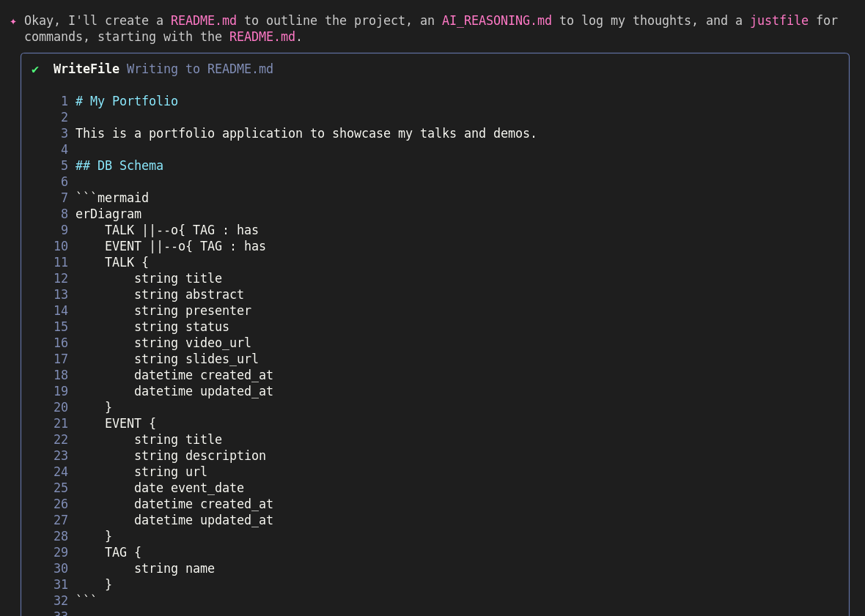Viewport: 865px width, 616px height.
Task: Click the green checkmark next to WriteFile
Action: (x=35, y=70)
